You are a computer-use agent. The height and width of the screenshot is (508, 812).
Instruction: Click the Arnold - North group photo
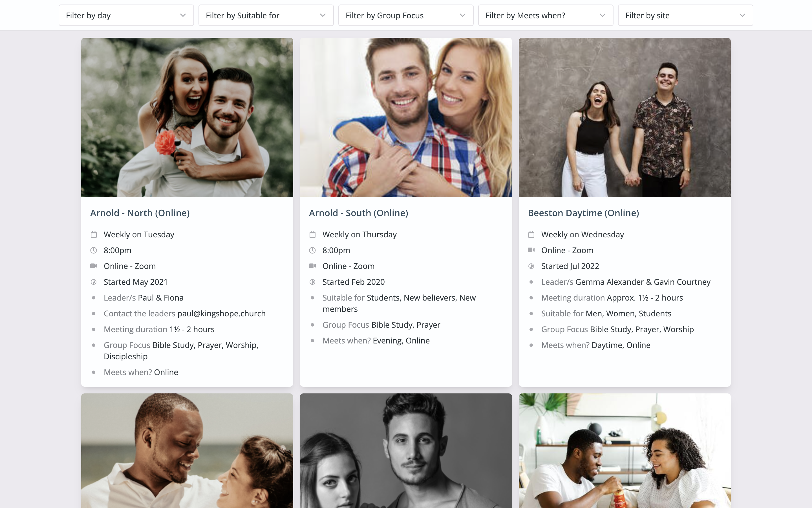pyautogui.click(x=187, y=117)
